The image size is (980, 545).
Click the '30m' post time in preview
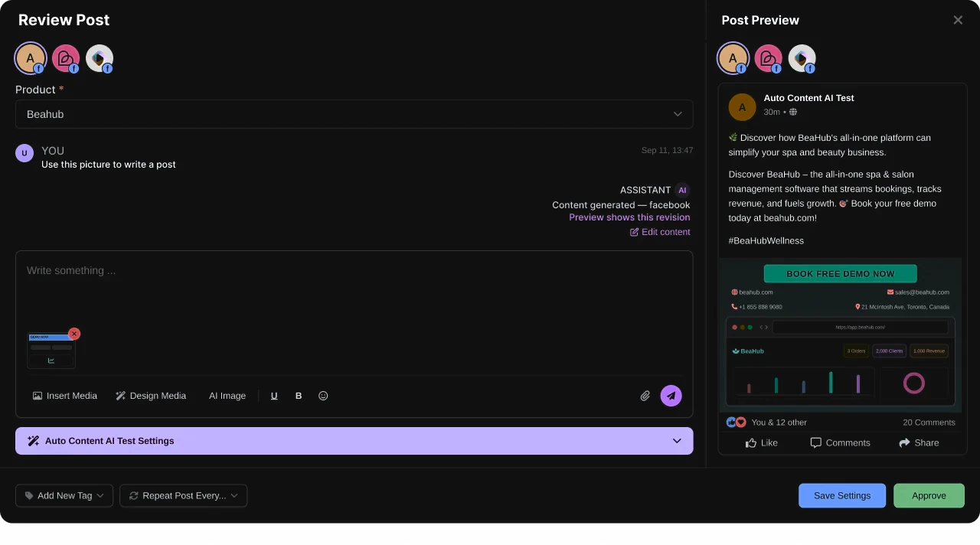click(x=772, y=112)
